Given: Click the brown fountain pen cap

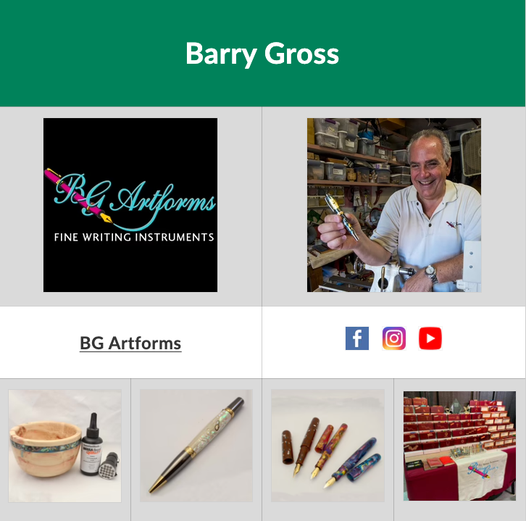Looking at the screenshot, I should coord(288,447).
